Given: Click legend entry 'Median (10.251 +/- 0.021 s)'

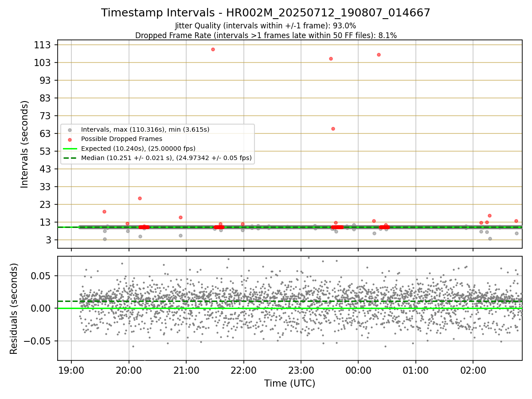Looking at the screenshot, I should click(x=166, y=157).
